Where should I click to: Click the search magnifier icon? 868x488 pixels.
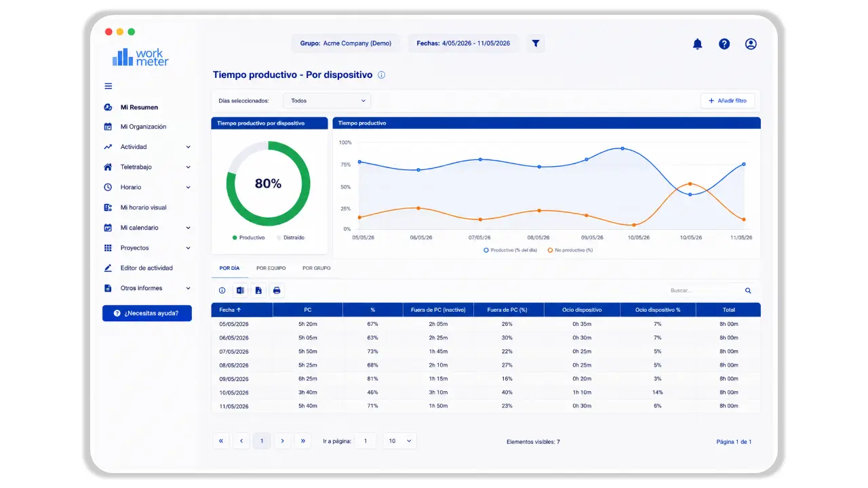coord(748,291)
